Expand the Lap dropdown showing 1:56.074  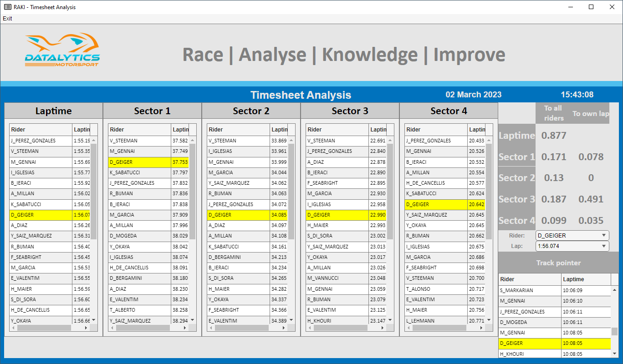pyautogui.click(x=572, y=246)
